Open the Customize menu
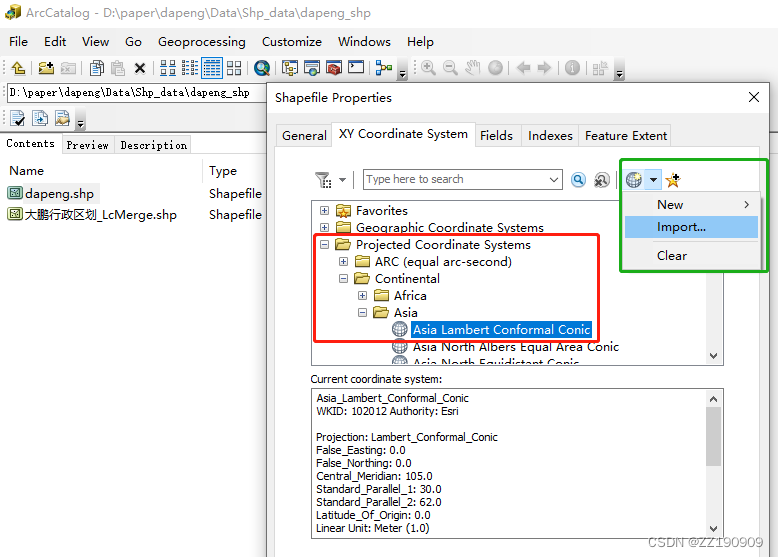Viewport: 778px width, 557px height. tap(292, 42)
